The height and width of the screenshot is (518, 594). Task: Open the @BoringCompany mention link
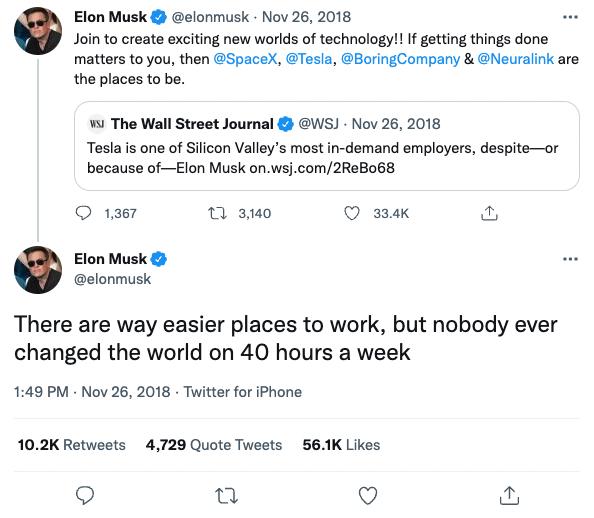[400, 59]
